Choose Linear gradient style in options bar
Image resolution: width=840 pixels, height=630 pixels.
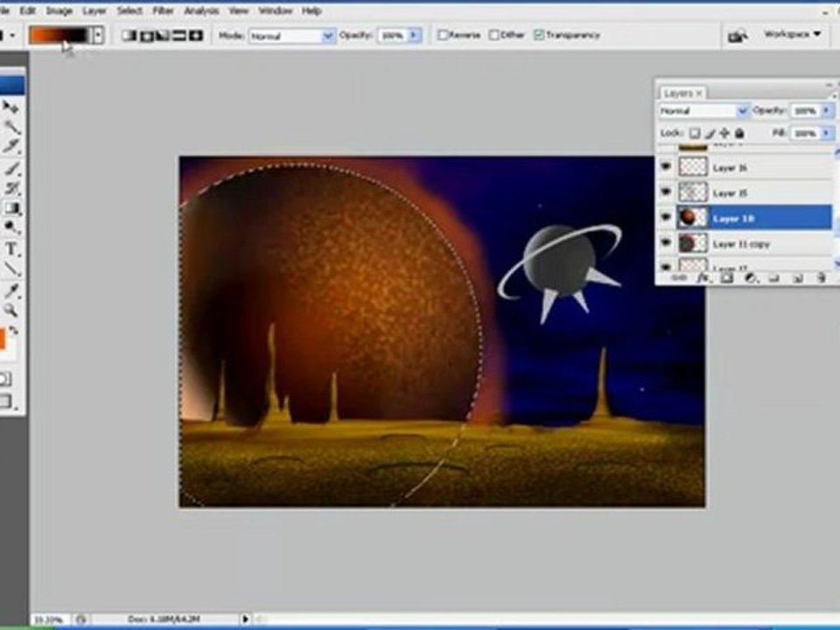point(129,36)
